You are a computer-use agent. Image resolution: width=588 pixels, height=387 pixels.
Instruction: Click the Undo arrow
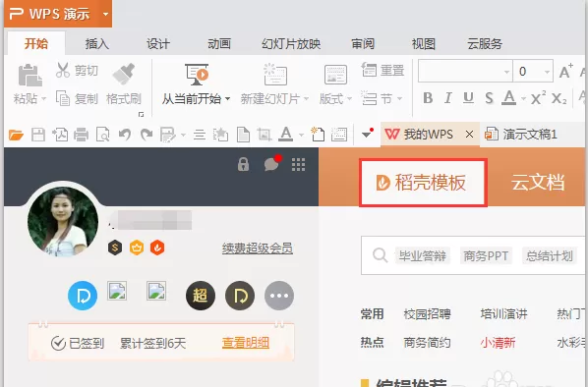pyautogui.click(x=125, y=135)
